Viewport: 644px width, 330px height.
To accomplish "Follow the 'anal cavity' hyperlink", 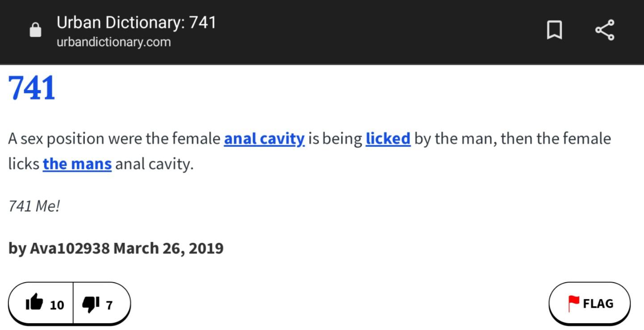I will tap(264, 139).
